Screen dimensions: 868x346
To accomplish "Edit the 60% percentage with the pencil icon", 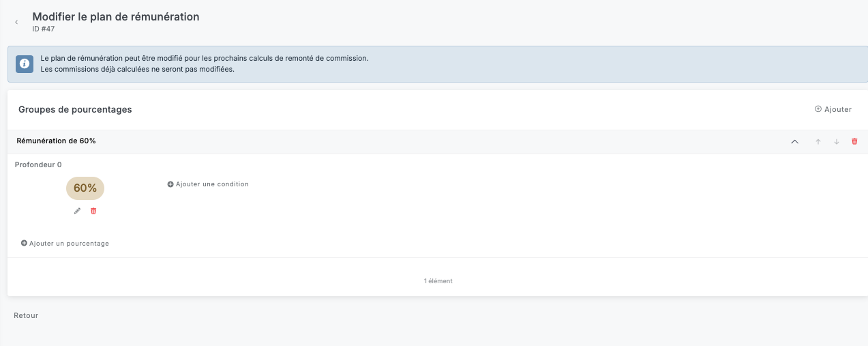I will coord(77,211).
